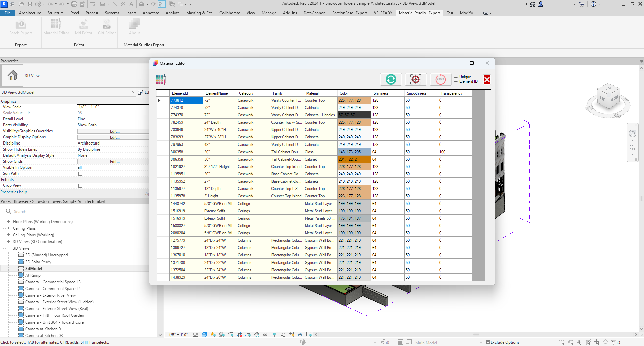
Task: Toggle Sun Path icon in view control bar
Action: tap(213, 335)
